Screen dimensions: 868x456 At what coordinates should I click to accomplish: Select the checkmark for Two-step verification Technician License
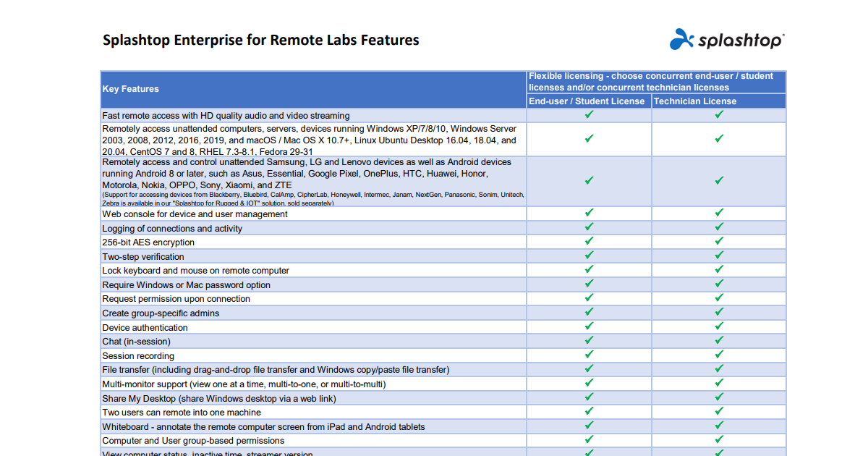(718, 256)
